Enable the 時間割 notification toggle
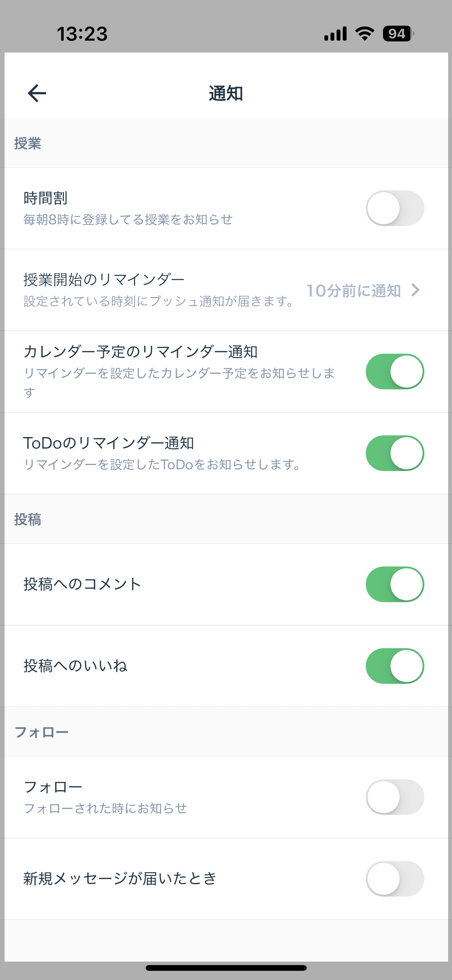452x980 pixels. tap(394, 208)
